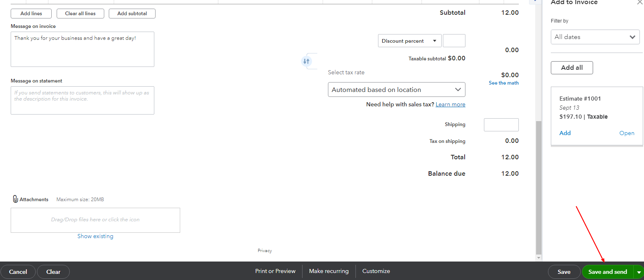644x280 pixels.
Task: Choose Print or Preview in footer
Action: click(x=275, y=271)
